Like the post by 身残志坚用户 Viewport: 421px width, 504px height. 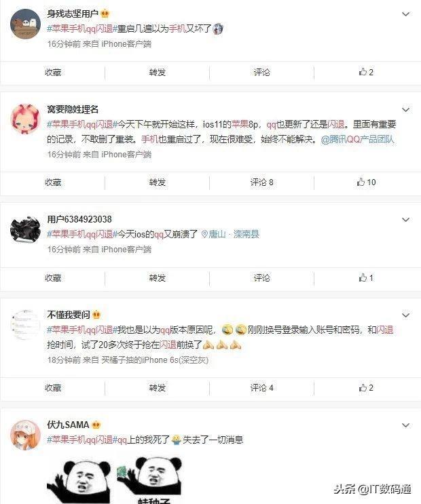click(x=366, y=72)
